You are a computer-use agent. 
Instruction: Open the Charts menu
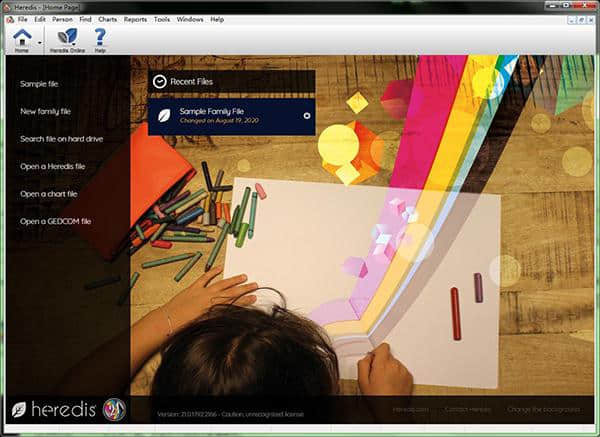(x=108, y=19)
